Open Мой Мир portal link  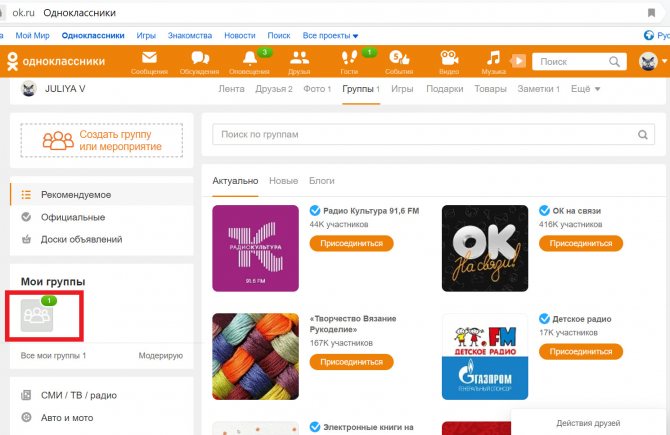pos(32,35)
